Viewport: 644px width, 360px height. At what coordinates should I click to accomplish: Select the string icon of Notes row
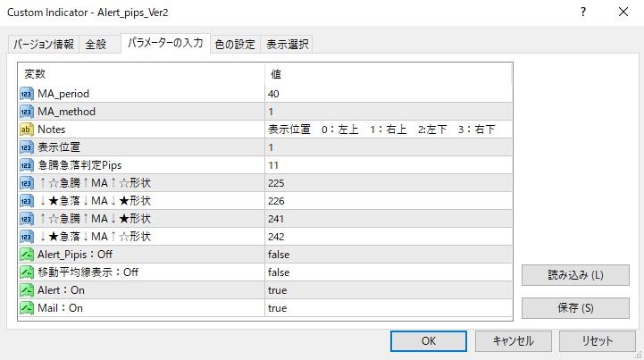click(27, 130)
